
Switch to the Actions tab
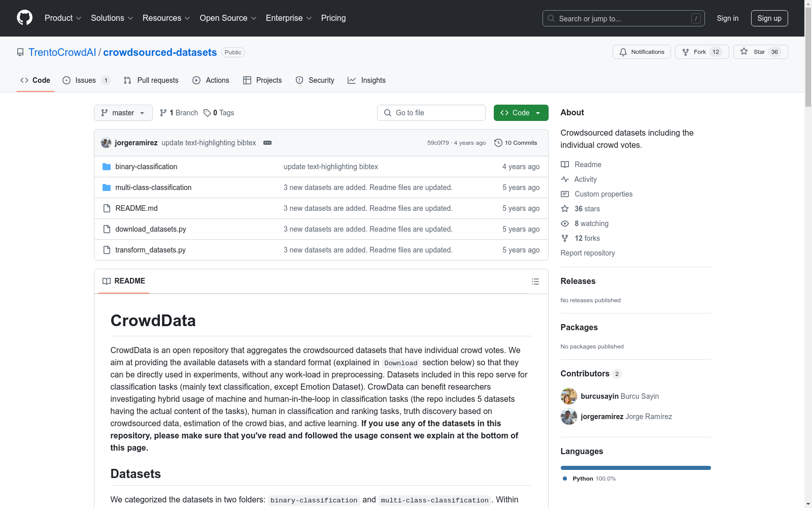pos(211,80)
